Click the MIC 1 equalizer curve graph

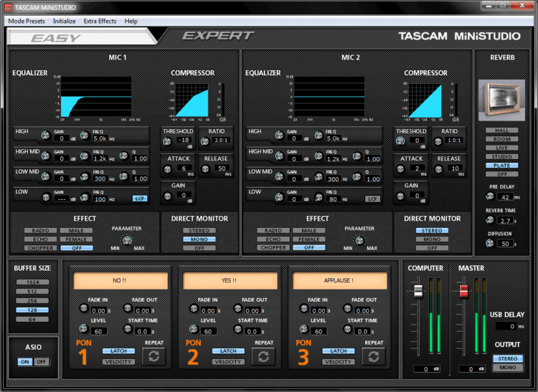point(96,97)
